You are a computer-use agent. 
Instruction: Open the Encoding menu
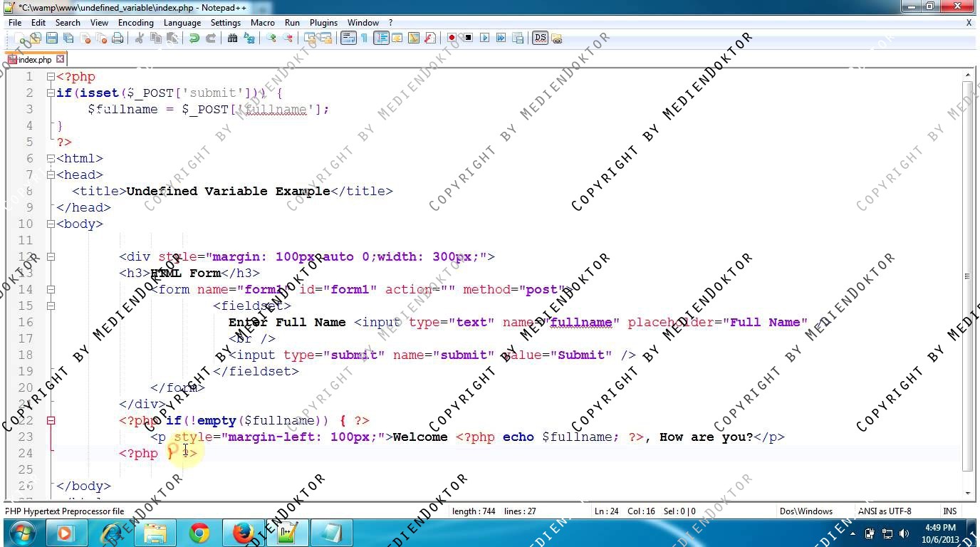135,23
